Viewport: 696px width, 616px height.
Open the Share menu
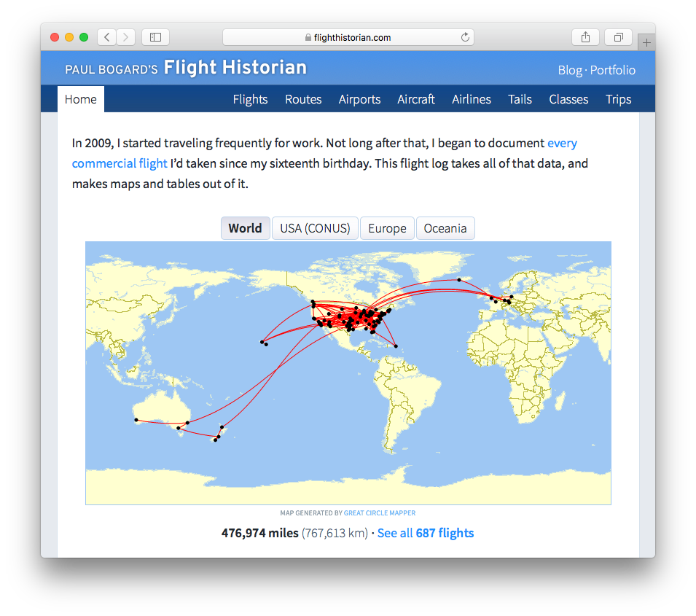coord(585,36)
